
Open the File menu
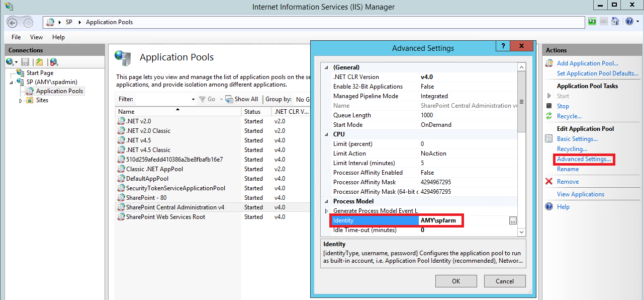[16, 37]
